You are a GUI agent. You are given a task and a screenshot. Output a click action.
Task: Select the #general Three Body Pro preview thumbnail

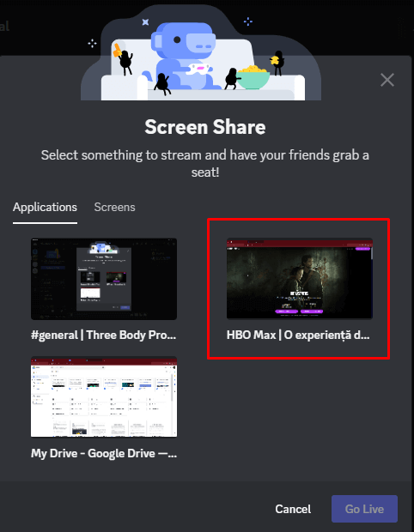(104, 279)
